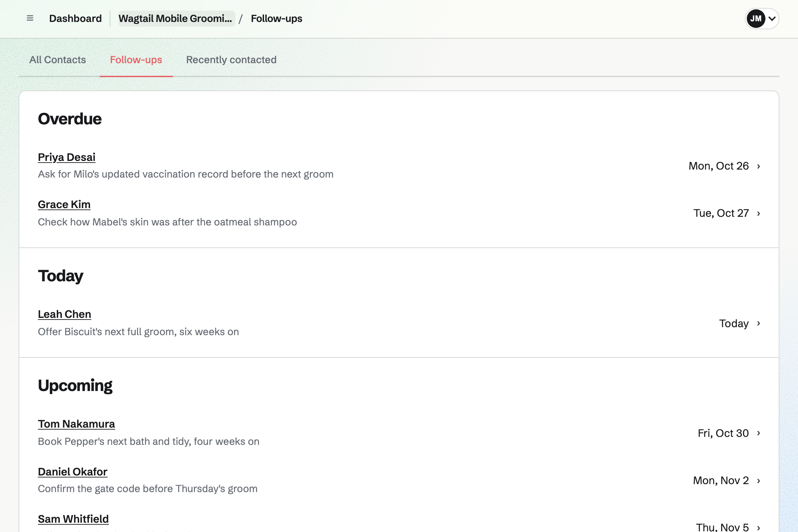The width and height of the screenshot is (798, 532).
Task: Open Priya Desai contact
Action: point(66,157)
